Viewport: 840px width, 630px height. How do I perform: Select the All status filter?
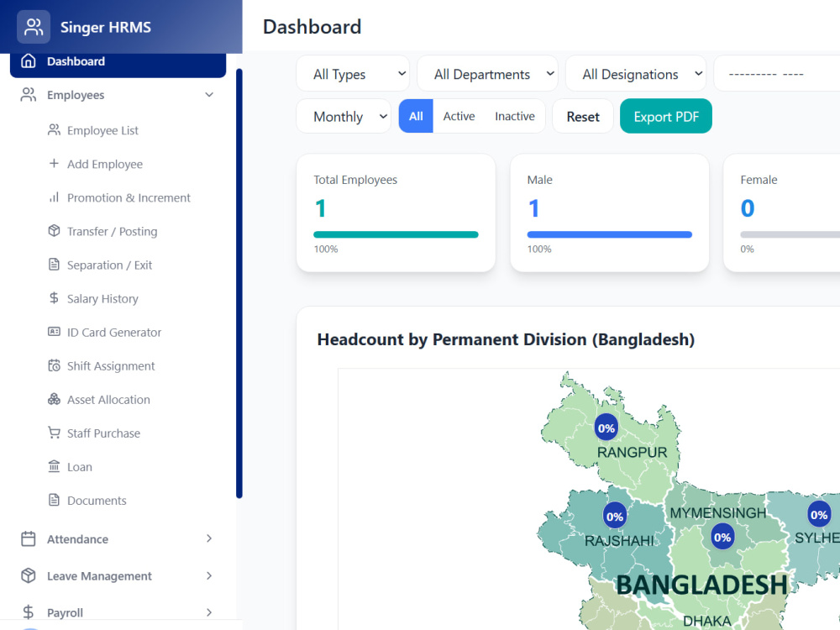click(416, 116)
